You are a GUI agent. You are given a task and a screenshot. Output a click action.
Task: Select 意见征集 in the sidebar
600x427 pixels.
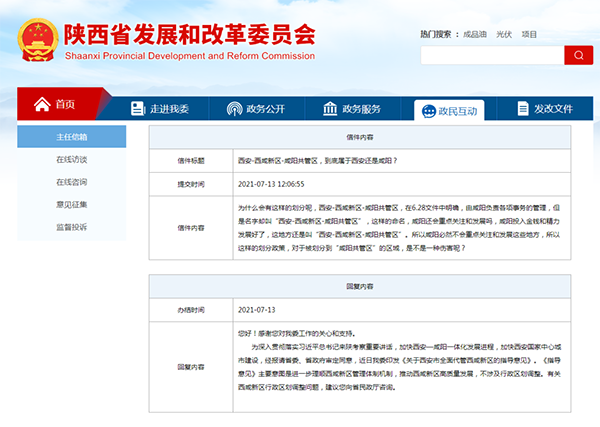point(71,204)
